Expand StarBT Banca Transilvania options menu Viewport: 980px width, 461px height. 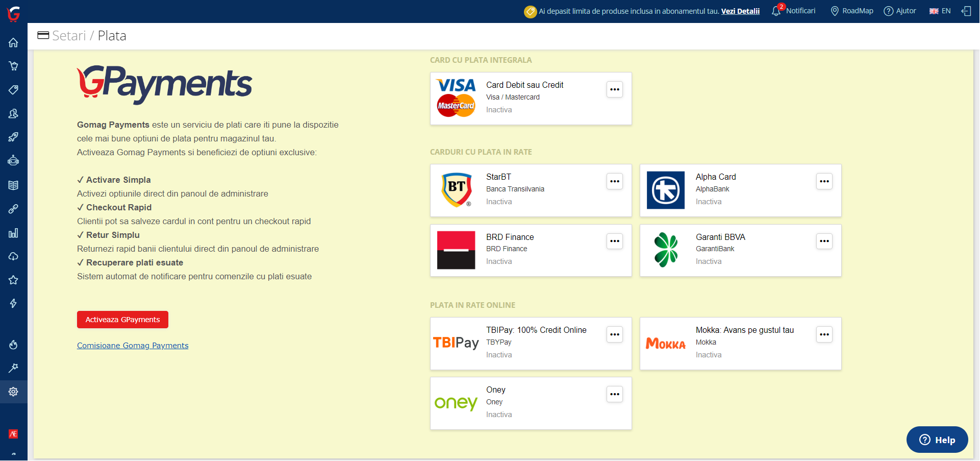point(615,181)
